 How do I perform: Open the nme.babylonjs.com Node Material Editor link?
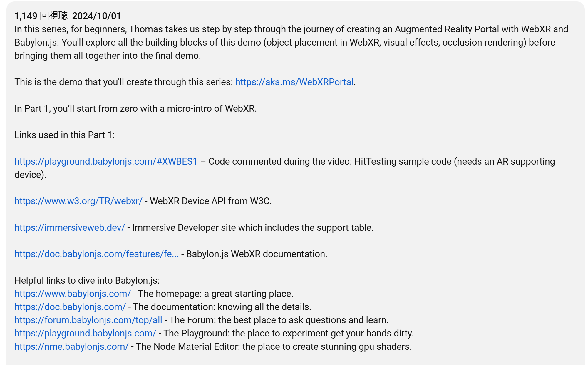pos(71,346)
